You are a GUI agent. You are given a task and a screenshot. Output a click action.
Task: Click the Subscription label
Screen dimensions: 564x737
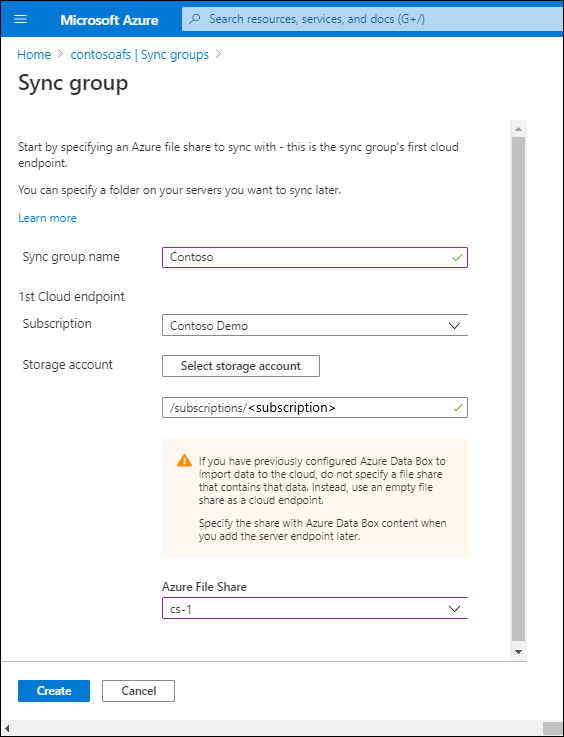pyautogui.click(x=57, y=324)
